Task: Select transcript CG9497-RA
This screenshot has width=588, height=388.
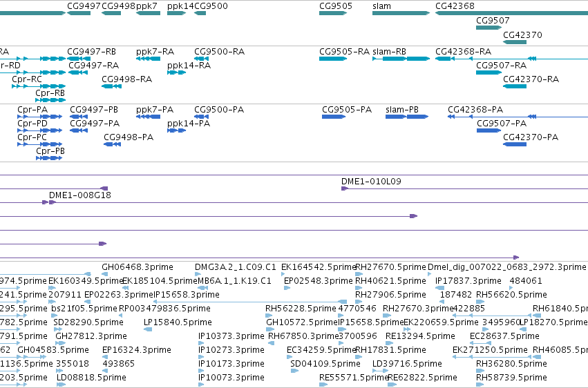Action: pos(93,66)
